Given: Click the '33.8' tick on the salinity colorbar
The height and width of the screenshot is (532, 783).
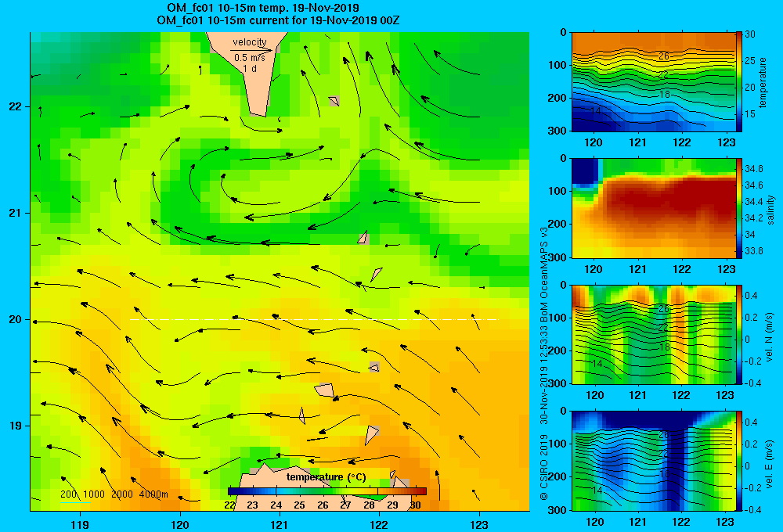Looking at the screenshot, I should click(x=753, y=251).
